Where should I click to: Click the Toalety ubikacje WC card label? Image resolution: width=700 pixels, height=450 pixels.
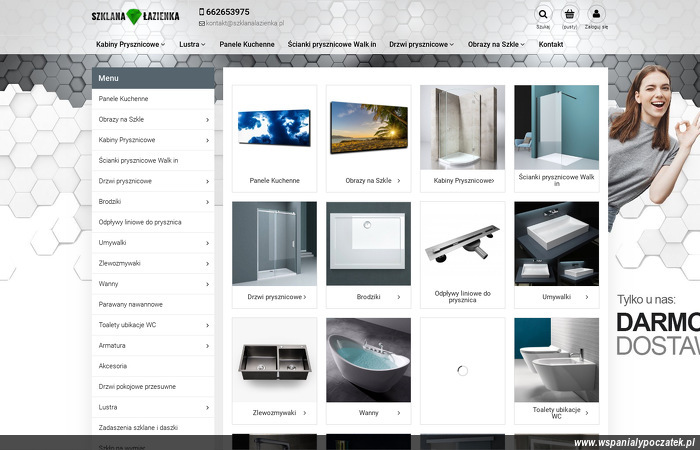tap(556, 413)
